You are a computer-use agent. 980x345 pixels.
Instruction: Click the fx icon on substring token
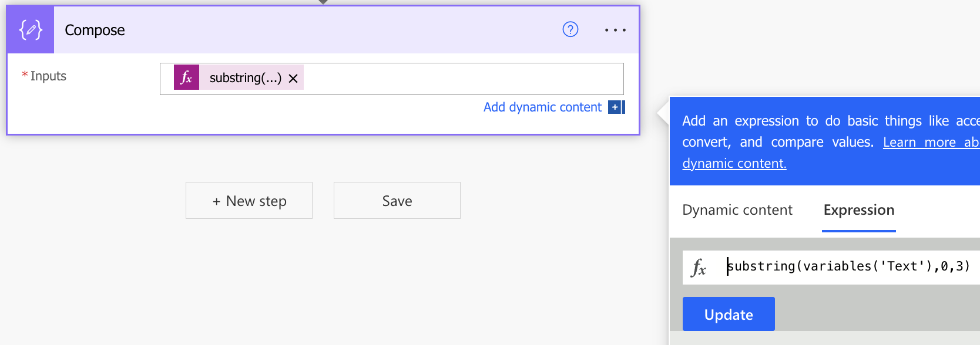point(187,77)
